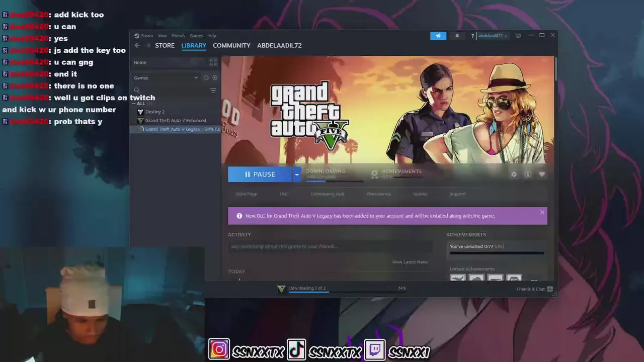Open the header ACHIEVEMENTS summary
The height and width of the screenshot is (362, 644).
pyautogui.click(x=396, y=174)
